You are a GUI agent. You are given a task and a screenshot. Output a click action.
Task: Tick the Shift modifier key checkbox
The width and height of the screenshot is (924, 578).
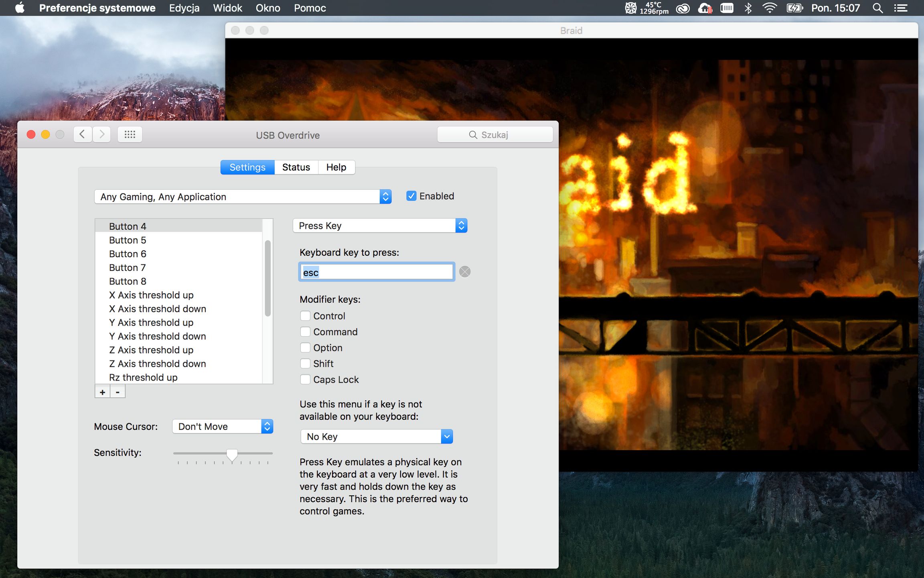pos(305,364)
